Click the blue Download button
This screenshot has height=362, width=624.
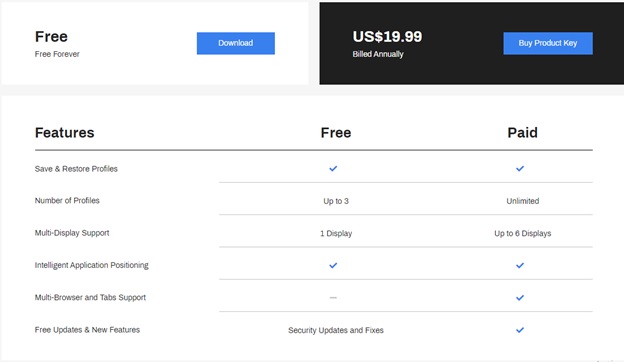pyautogui.click(x=236, y=43)
